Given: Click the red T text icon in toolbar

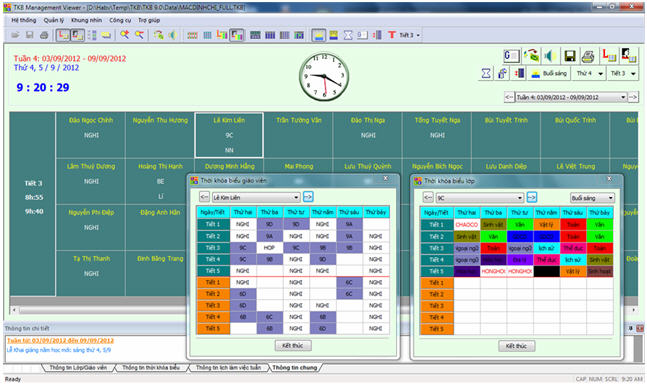Looking at the screenshot, I should pyautogui.click(x=392, y=35).
